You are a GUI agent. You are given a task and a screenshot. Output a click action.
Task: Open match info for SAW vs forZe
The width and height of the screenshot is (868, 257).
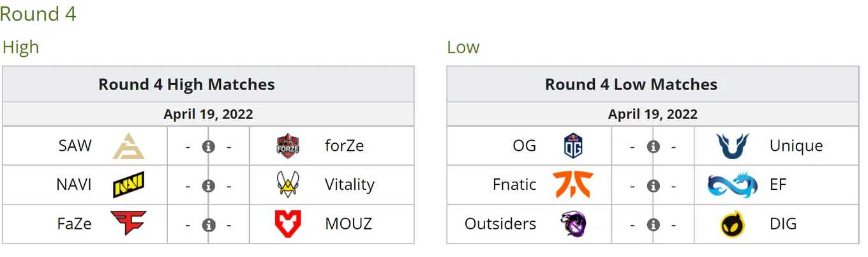pyautogui.click(x=208, y=147)
